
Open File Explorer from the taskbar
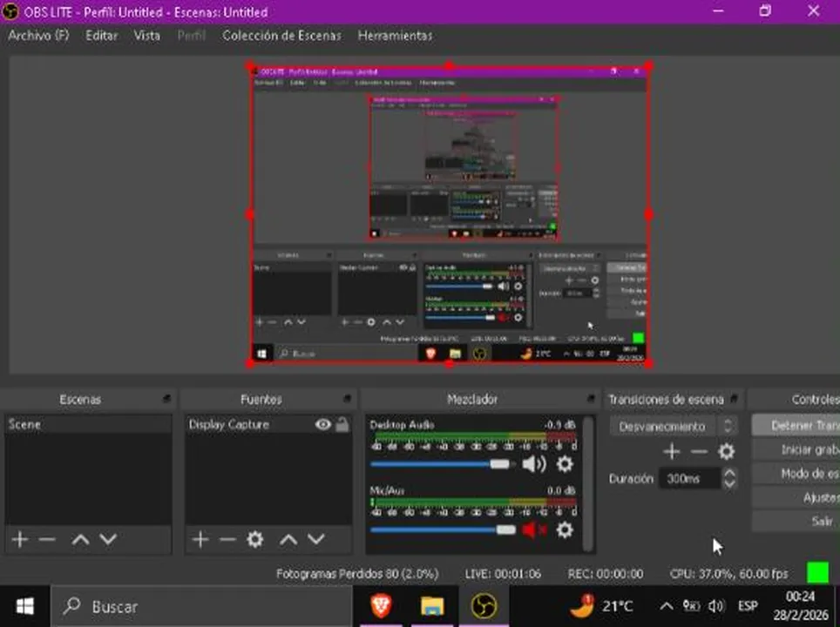(432, 606)
